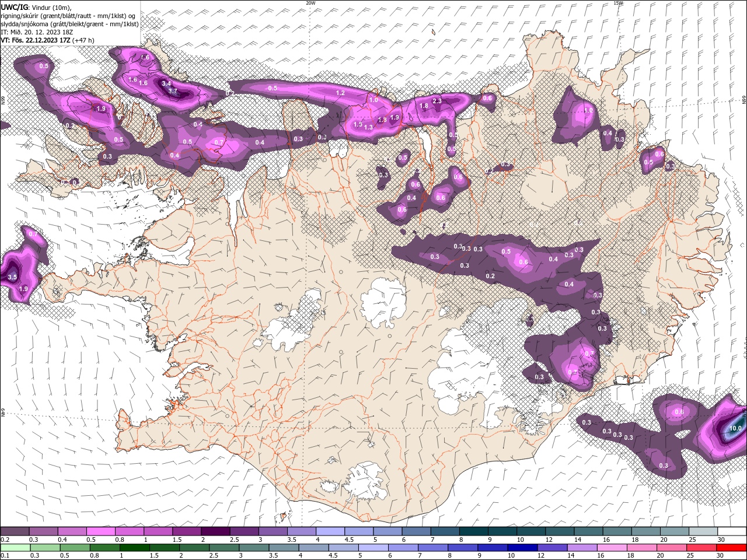Click the dark teal 8–9 snow legend swatch

[x=473, y=531]
